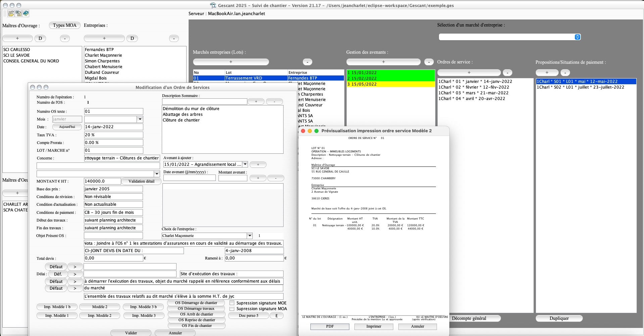Tick the Supression signature MOA checkbox
The image size is (644, 336).
232,309
